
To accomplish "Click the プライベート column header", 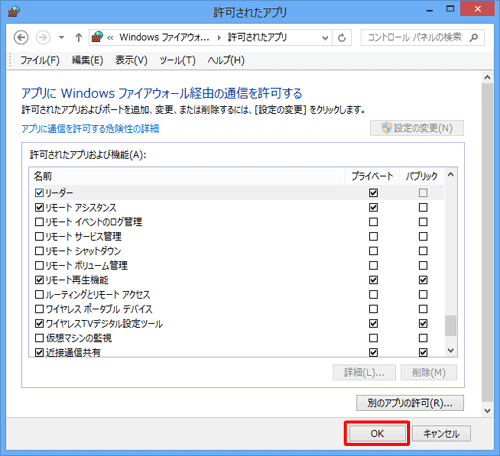I will coord(372,176).
